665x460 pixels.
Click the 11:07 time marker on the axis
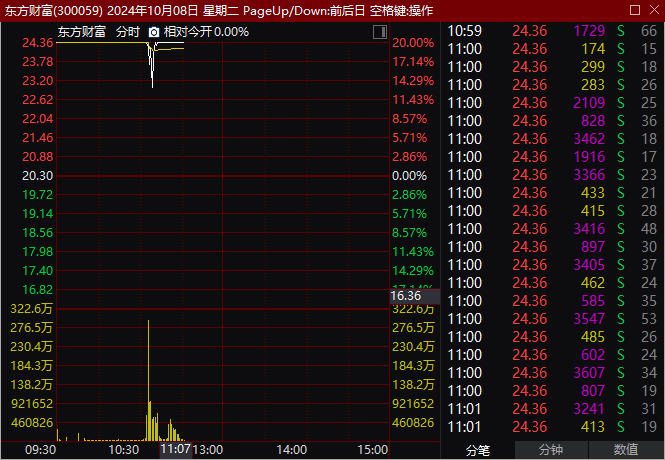coord(176,450)
